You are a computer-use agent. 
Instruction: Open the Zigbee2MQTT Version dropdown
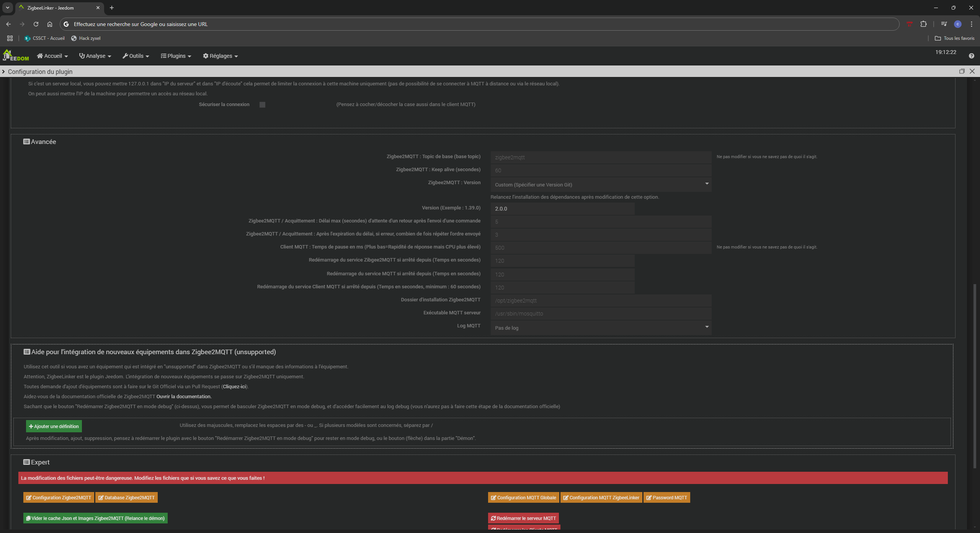pyautogui.click(x=601, y=185)
